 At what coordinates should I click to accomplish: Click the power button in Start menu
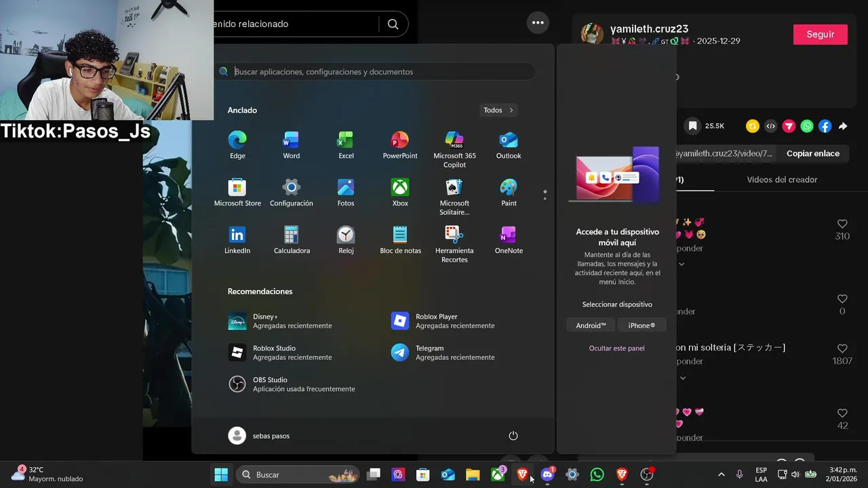[x=513, y=436]
